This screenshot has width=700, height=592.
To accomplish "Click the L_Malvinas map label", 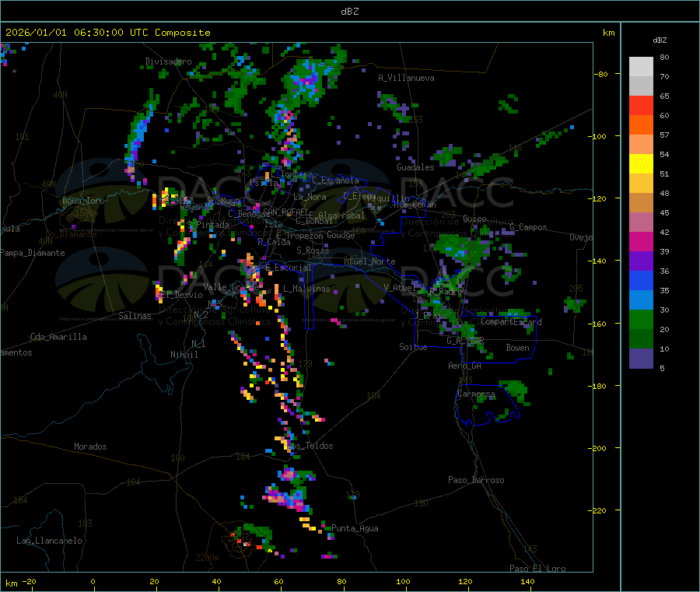I will (x=306, y=289).
